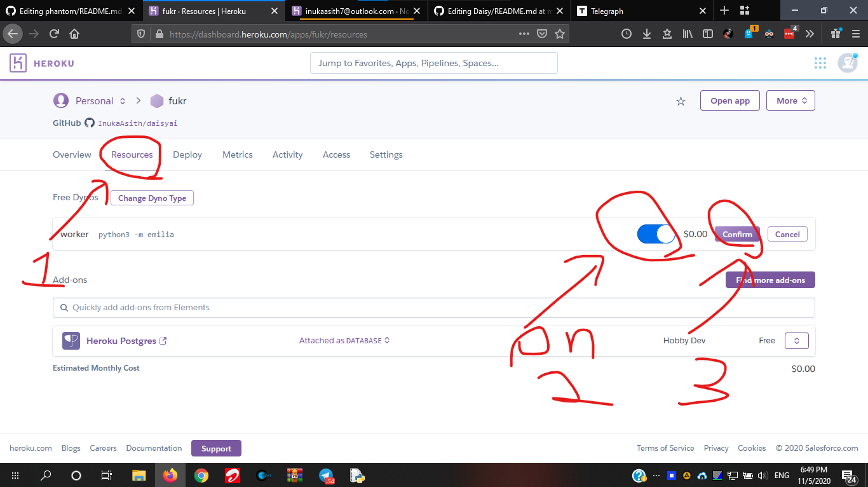This screenshot has height=487, width=868.
Task: Go to the Firefox home page
Action: (x=74, y=34)
